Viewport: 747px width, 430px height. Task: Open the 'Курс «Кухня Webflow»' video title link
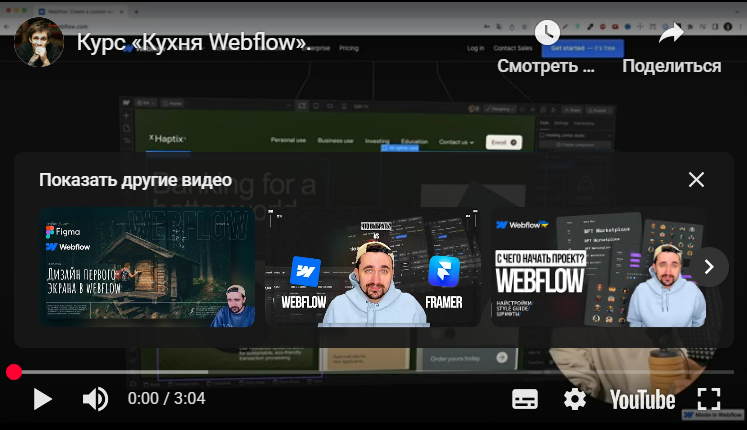(x=194, y=42)
